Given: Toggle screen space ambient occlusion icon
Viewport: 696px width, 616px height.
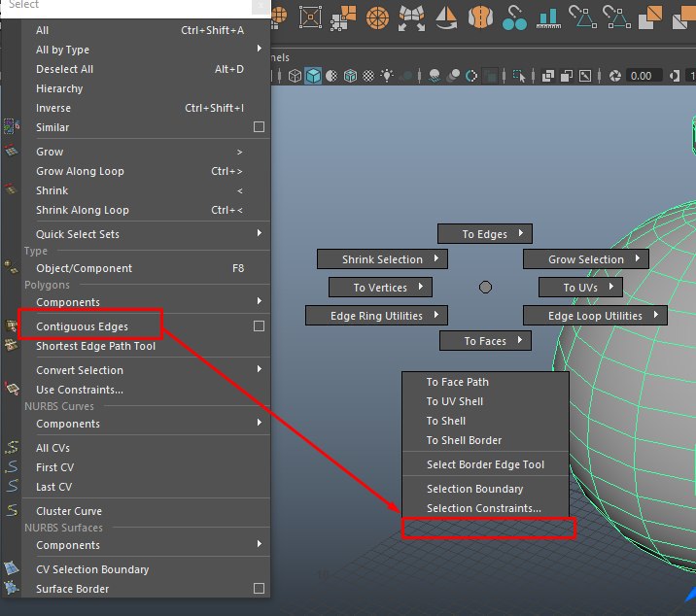Looking at the screenshot, I should (x=435, y=76).
